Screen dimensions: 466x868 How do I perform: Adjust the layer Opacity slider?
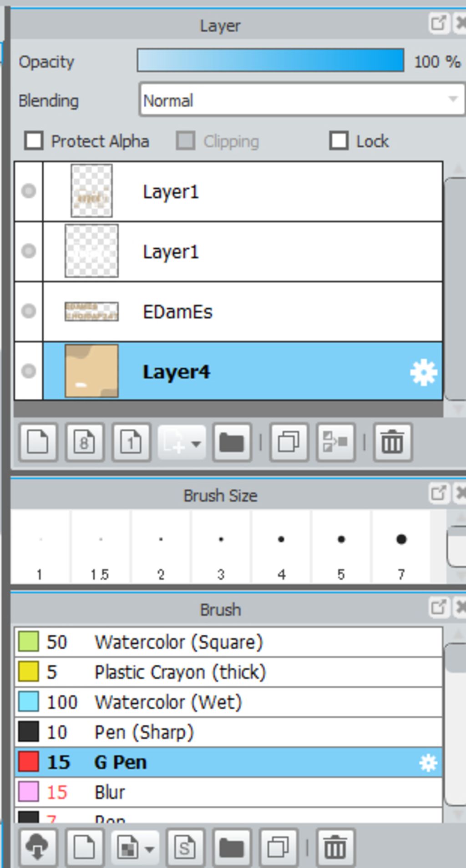(270, 60)
